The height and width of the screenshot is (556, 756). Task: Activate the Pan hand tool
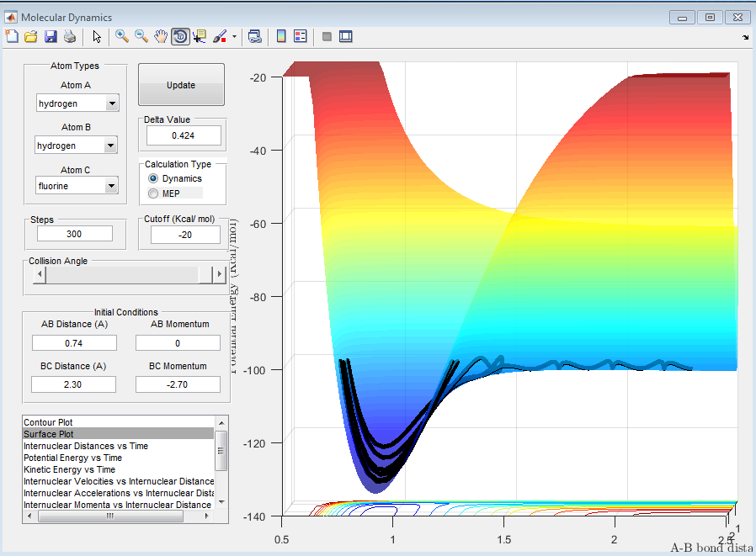click(x=161, y=36)
